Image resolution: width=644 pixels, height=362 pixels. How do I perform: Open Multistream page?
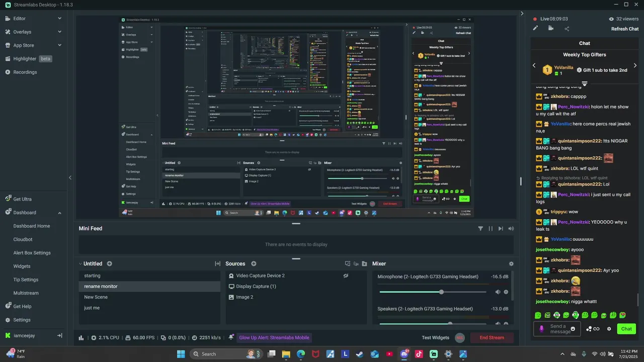(26, 293)
